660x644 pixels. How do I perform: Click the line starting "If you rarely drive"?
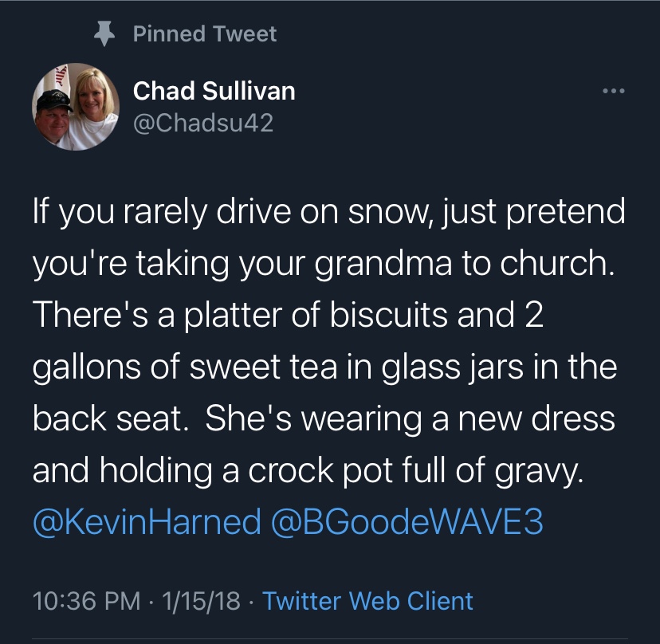[328, 214]
